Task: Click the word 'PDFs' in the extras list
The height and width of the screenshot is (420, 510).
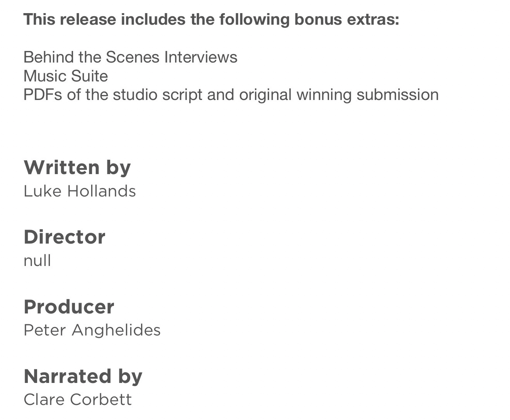Action: pos(42,95)
